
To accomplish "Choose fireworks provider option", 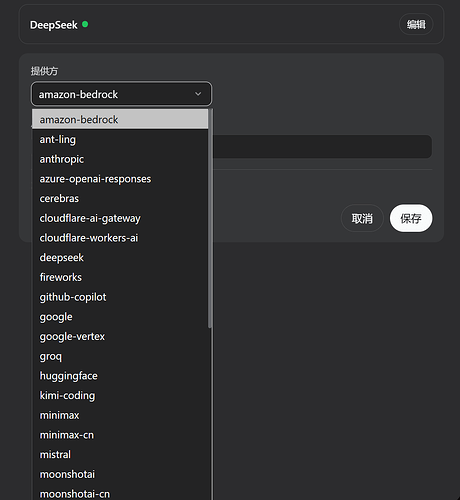I will point(120,277).
